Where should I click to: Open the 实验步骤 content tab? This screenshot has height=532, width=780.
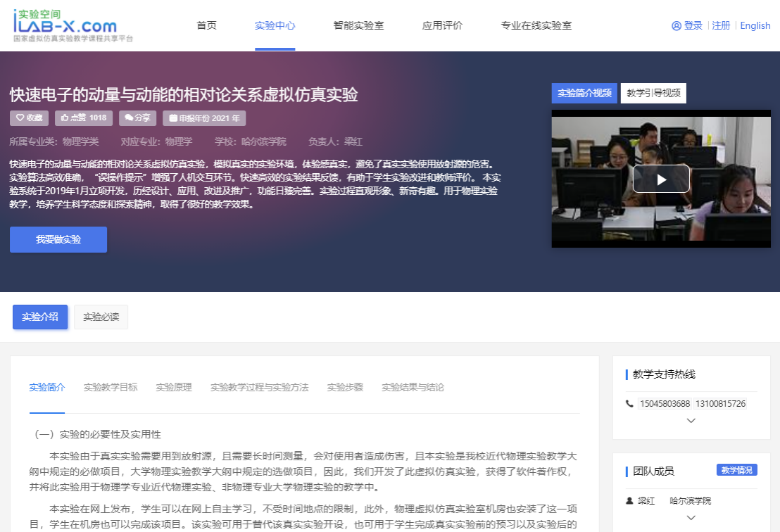pyautogui.click(x=345, y=387)
